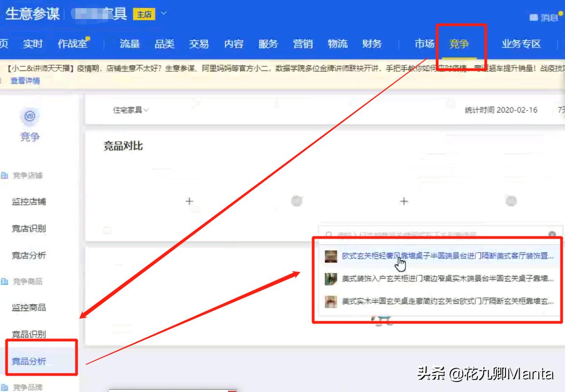The image size is (565, 392).
Task: Click the yellow 主店 badge in the header
Action: coord(144,14)
